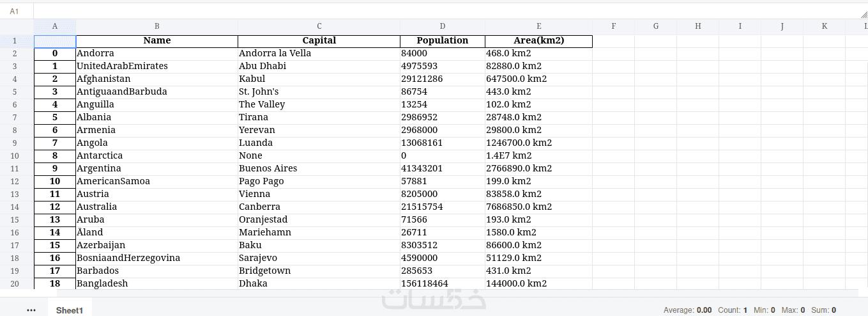
Task: Open the sheet list ellipsis menu
Action: [x=31, y=310]
